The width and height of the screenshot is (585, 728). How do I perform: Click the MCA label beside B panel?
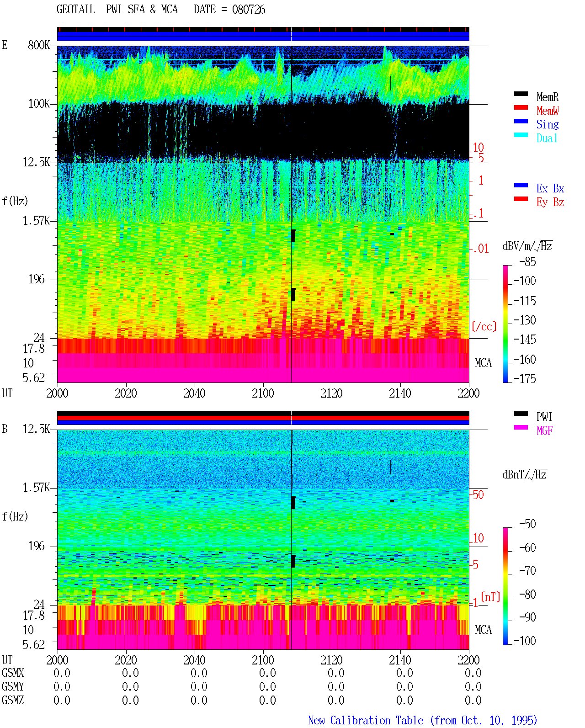click(483, 630)
